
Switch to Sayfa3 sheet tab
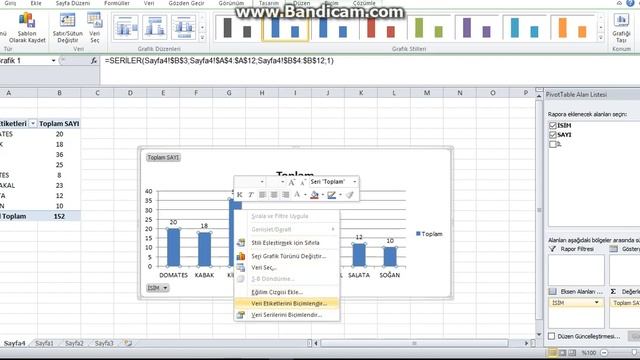pos(104,343)
